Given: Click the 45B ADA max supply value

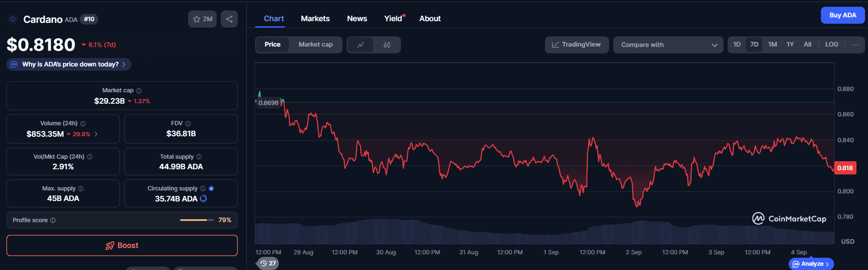Looking at the screenshot, I should point(63,198).
